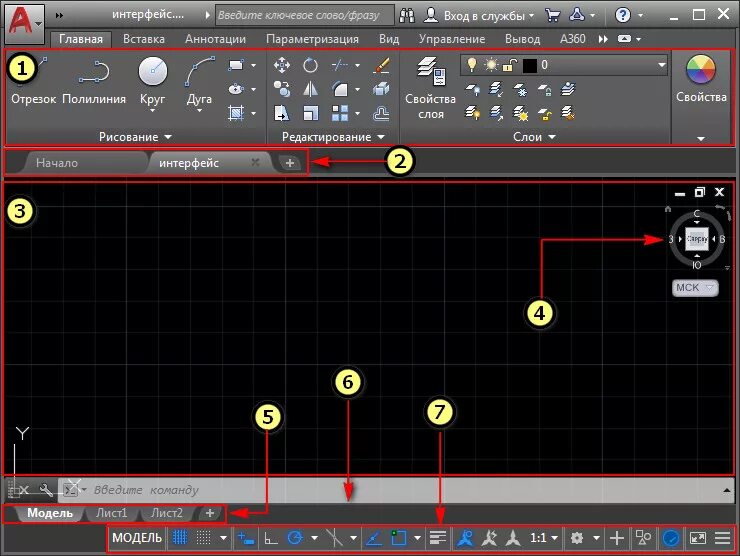
Task: Expand the Рисование panel
Action: tap(135, 137)
